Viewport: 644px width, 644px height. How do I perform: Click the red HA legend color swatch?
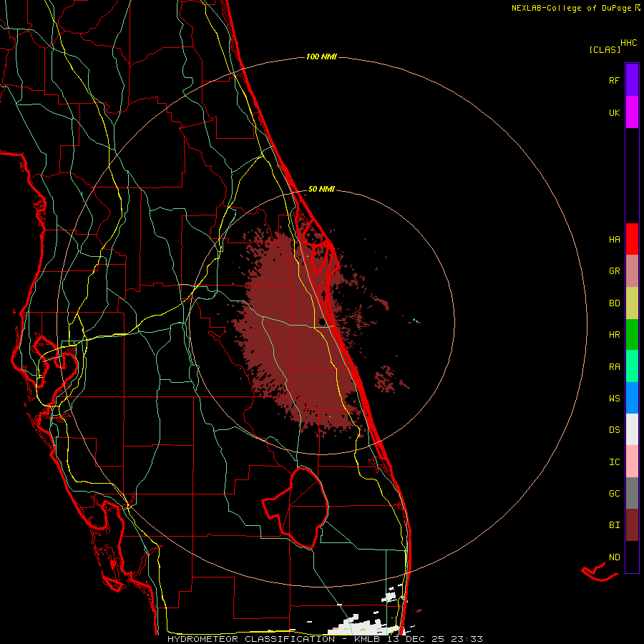[632, 239]
